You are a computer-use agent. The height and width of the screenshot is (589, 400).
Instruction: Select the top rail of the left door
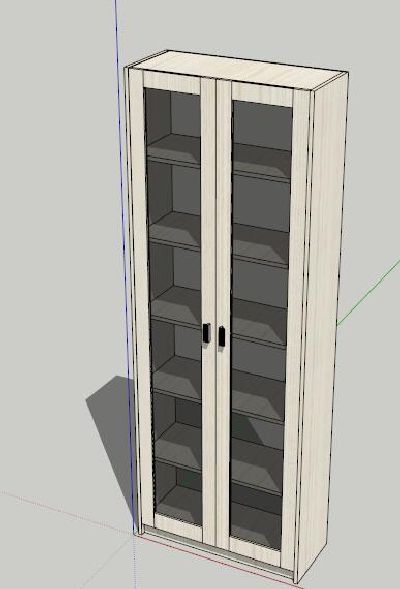pos(172,82)
